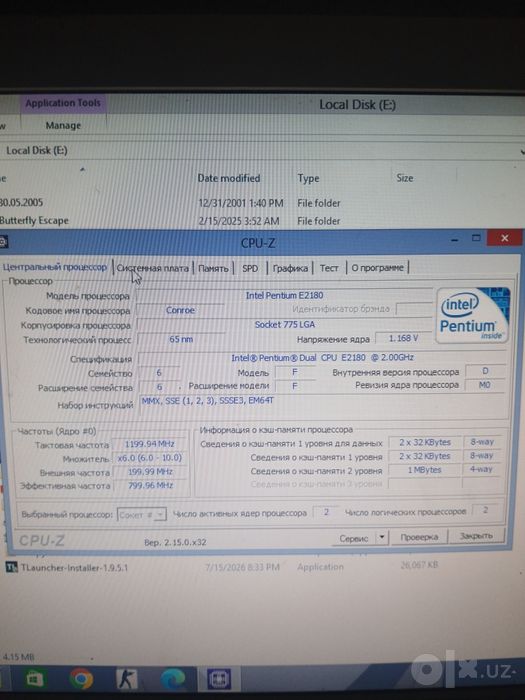The image size is (525, 700).
Task: Click the 1 MBytes level 2 cache value
Action: [x=424, y=470]
